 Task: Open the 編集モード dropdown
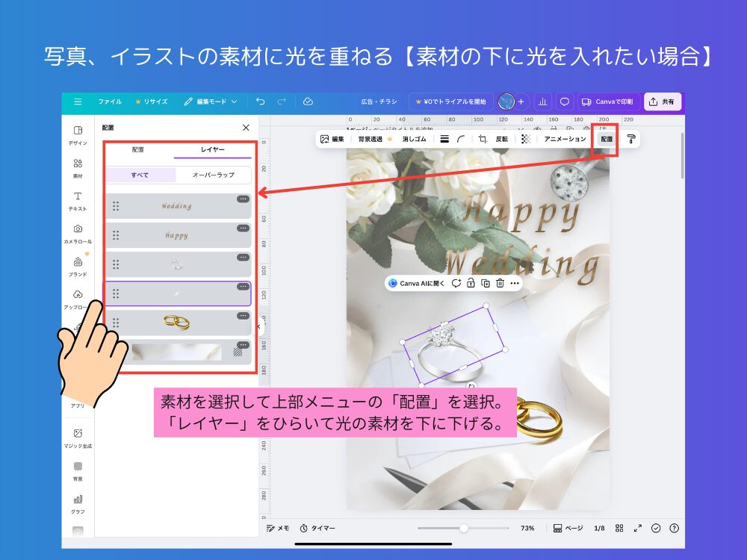tap(209, 102)
